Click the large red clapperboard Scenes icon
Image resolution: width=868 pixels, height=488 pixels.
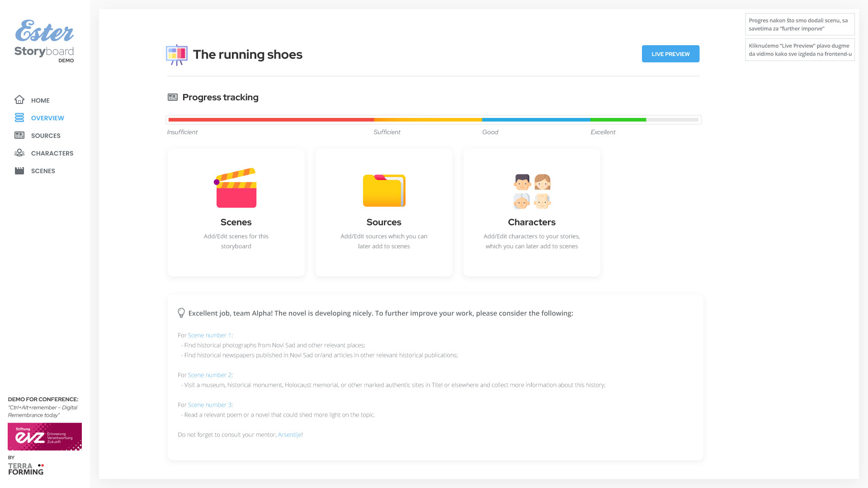236,188
